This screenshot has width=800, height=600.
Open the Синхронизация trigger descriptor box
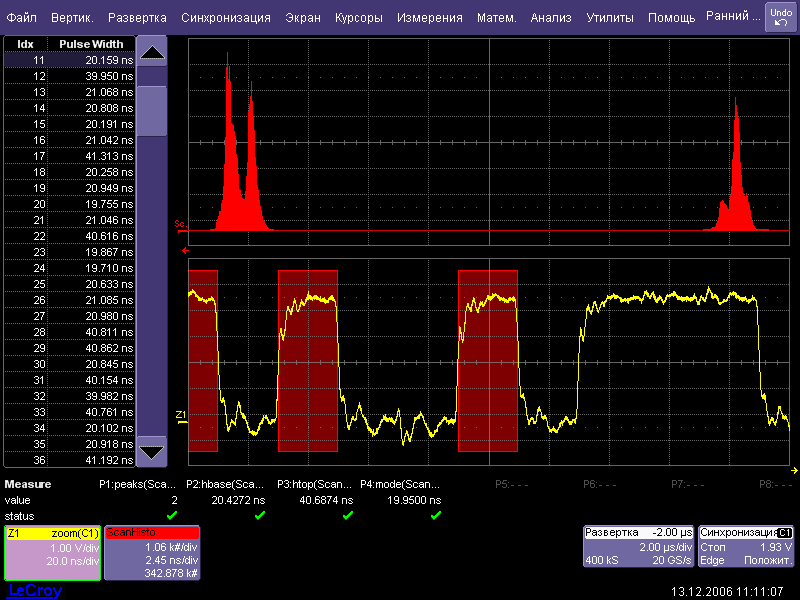pyautogui.click(x=746, y=546)
